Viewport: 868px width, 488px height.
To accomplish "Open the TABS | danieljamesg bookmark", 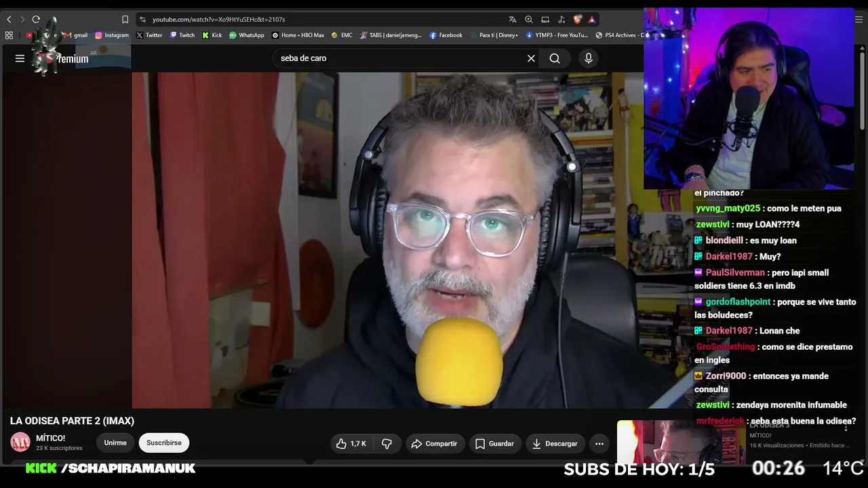I will tap(391, 35).
